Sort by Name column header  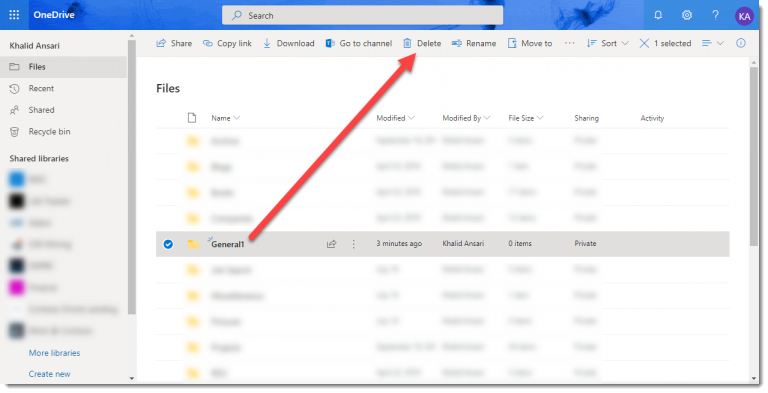coord(225,118)
